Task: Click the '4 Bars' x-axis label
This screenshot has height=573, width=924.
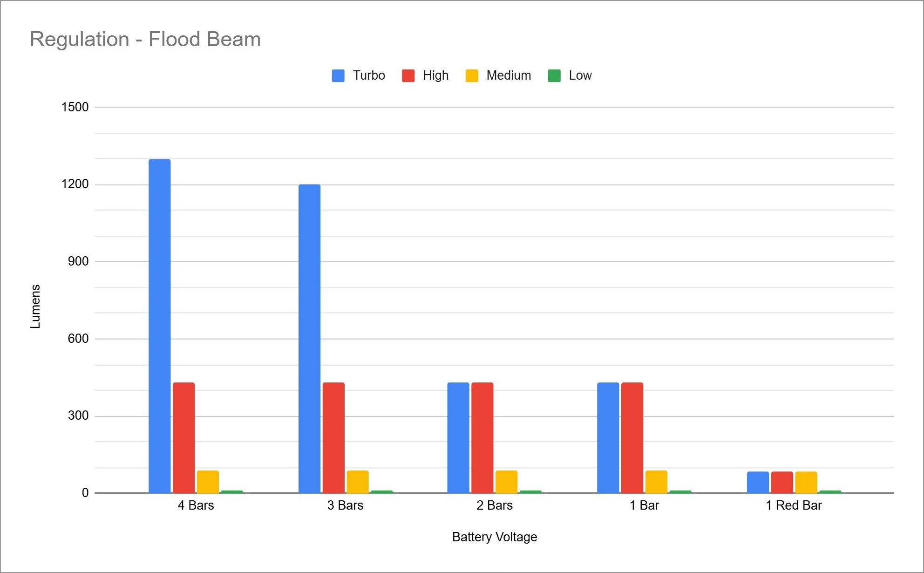Action: 196,505
